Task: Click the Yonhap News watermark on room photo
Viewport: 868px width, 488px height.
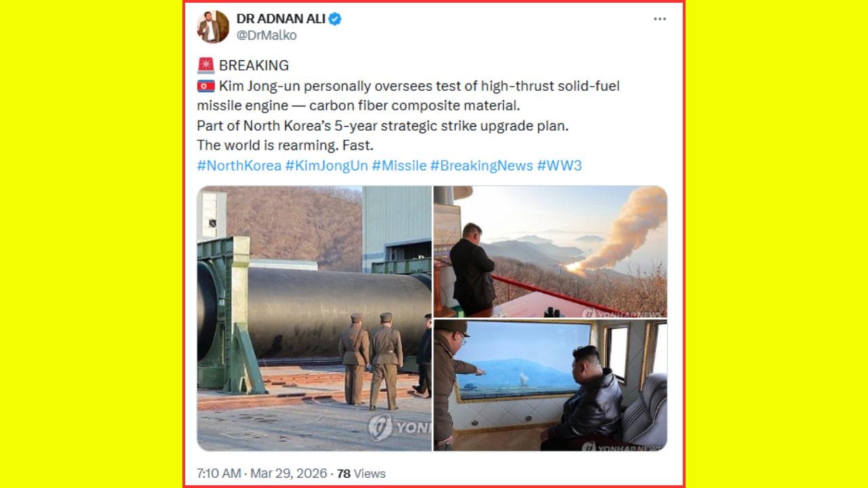Action: click(622, 447)
